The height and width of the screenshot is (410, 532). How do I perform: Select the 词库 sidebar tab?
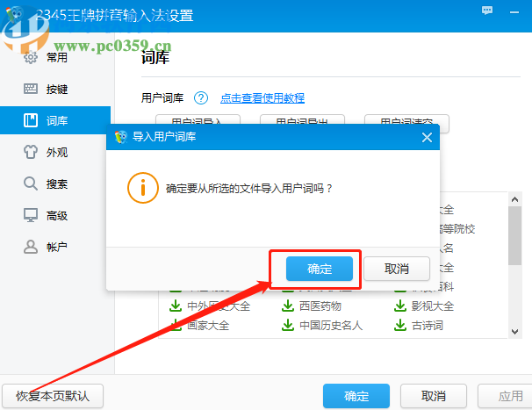(55, 120)
